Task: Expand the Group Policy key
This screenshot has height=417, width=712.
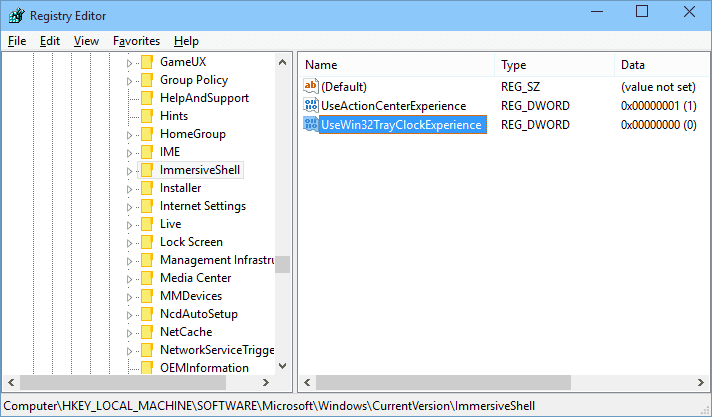Action: click(x=129, y=81)
